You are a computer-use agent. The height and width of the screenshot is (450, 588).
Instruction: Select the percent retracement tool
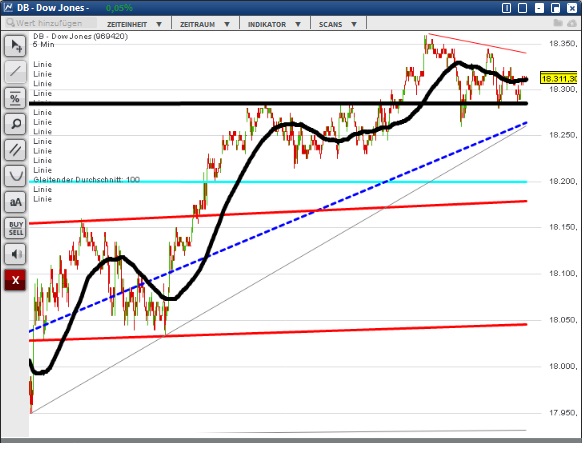pos(15,98)
